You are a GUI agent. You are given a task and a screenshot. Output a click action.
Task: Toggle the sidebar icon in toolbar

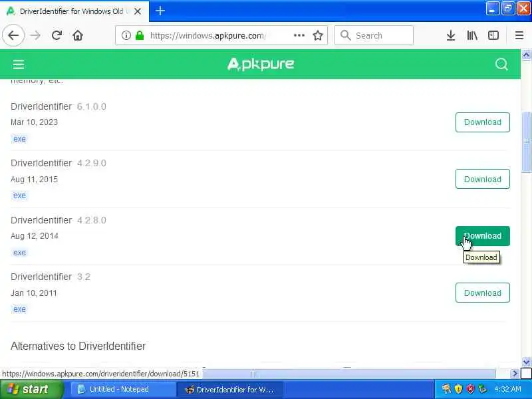coord(493,35)
